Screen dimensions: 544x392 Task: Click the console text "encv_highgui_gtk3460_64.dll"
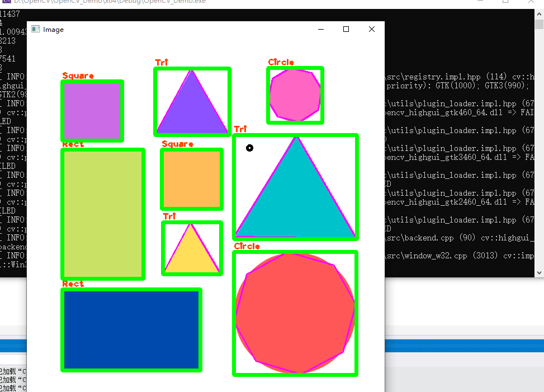(x=446, y=157)
